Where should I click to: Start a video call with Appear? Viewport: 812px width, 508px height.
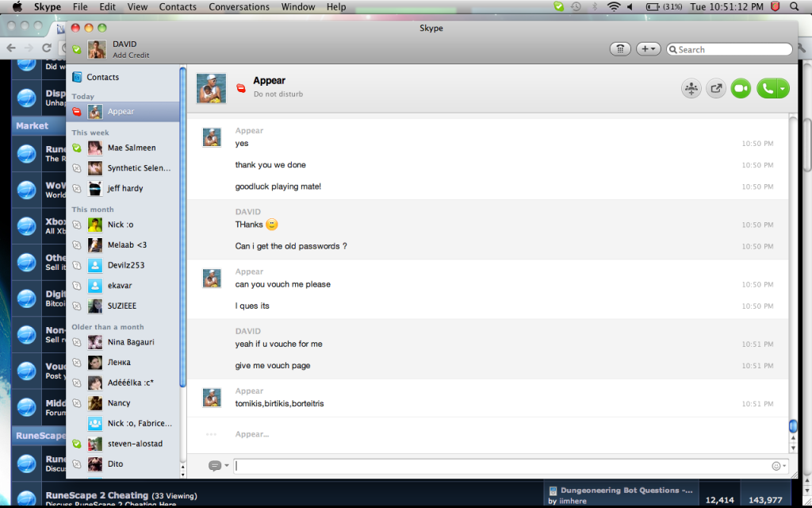tap(741, 89)
